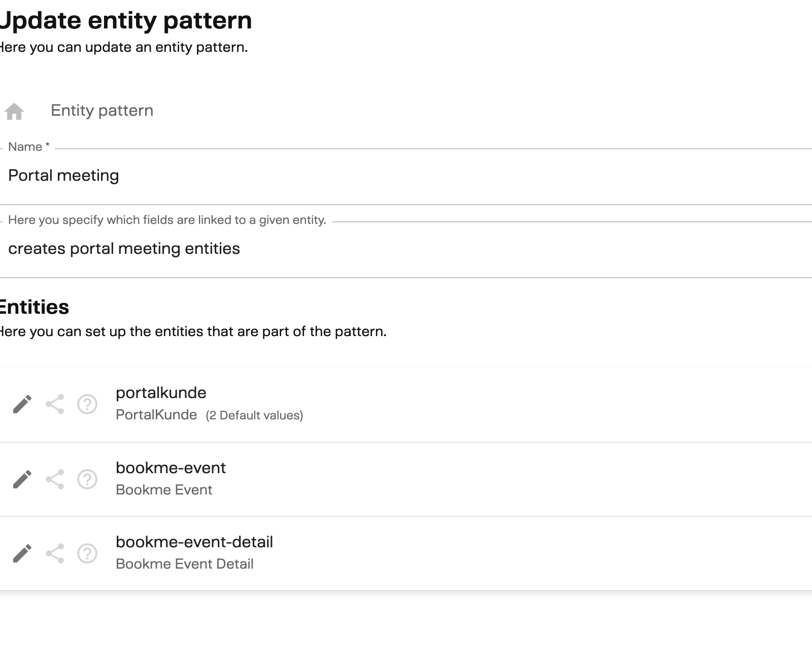Open sharing options for bookme-event
The image size is (812, 660).
[54, 478]
